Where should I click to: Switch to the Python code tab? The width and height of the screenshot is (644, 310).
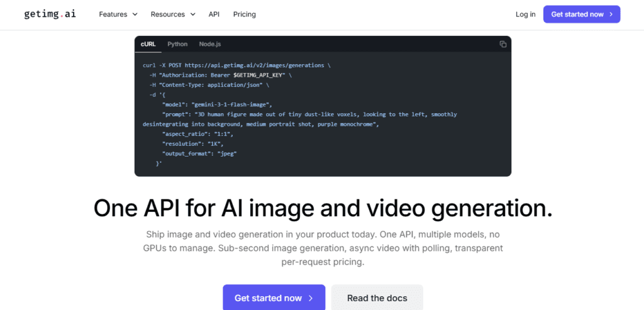pyautogui.click(x=177, y=44)
